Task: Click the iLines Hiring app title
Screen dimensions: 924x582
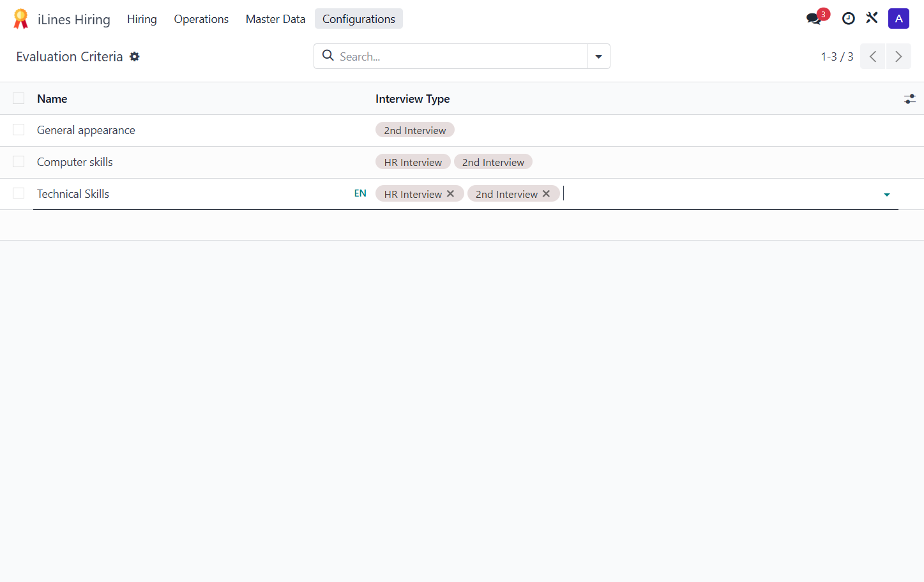Action: tap(74, 20)
